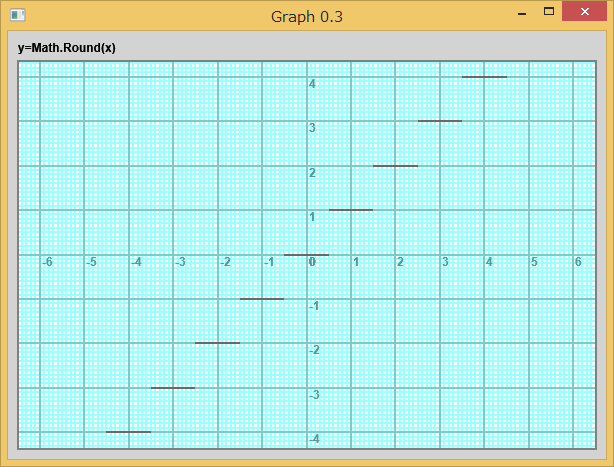Click the Graph 0.3 title text
614x467 pixels.
307,17
